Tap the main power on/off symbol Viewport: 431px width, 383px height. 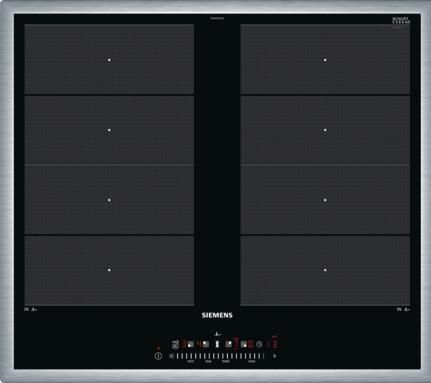(x=158, y=356)
